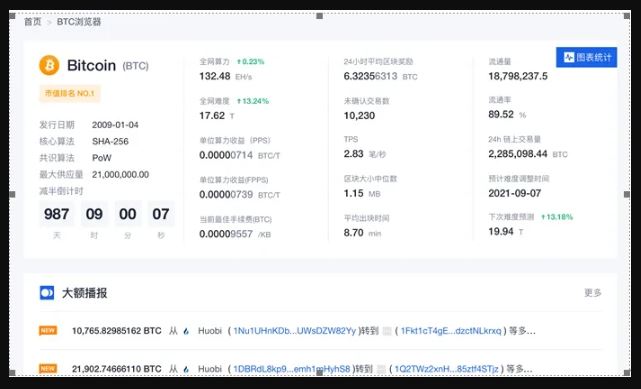
Task: Click the 987 days countdown box
Action: pyautogui.click(x=56, y=214)
